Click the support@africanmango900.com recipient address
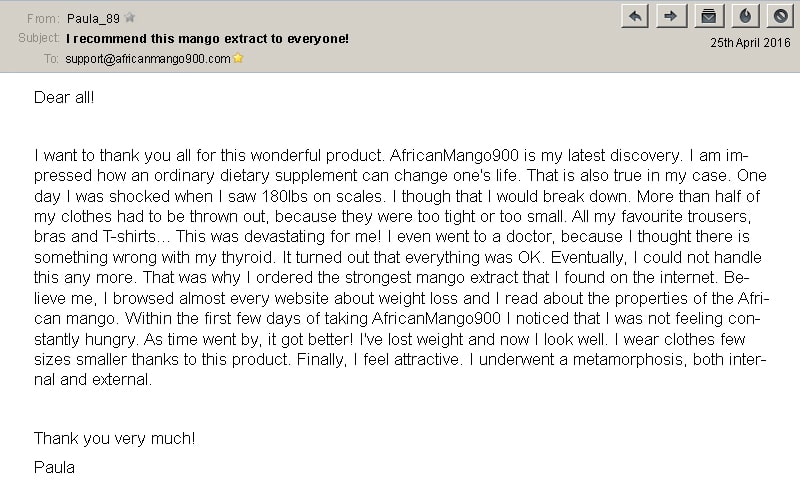Screen dimensions: 800x486 [147, 59]
